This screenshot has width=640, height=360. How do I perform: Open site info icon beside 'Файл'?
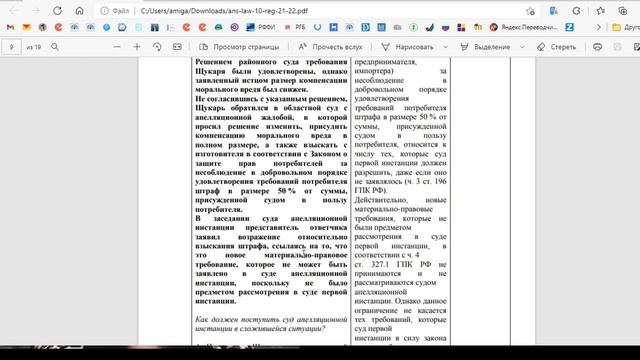[x=104, y=11]
